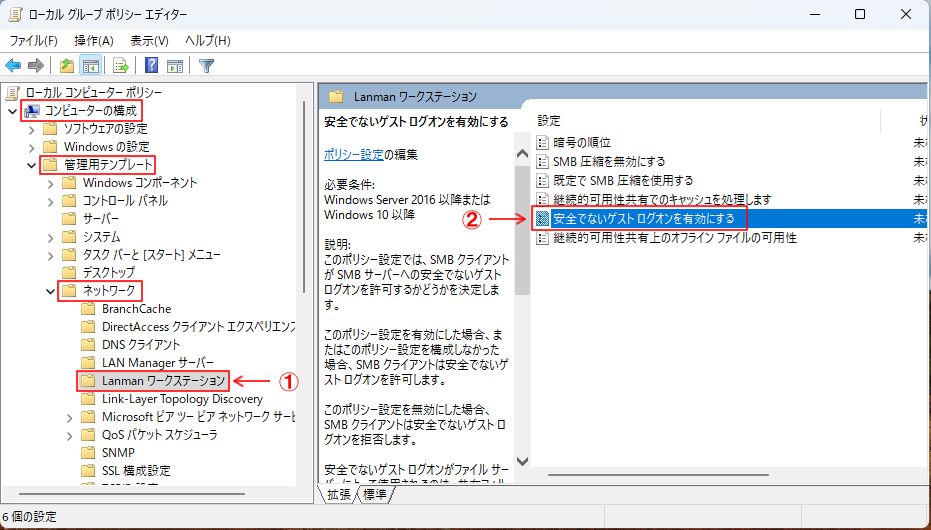Click the ソフトウェアの設定 folder icon
Screen dimensions: 931x530
coord(50,129)
